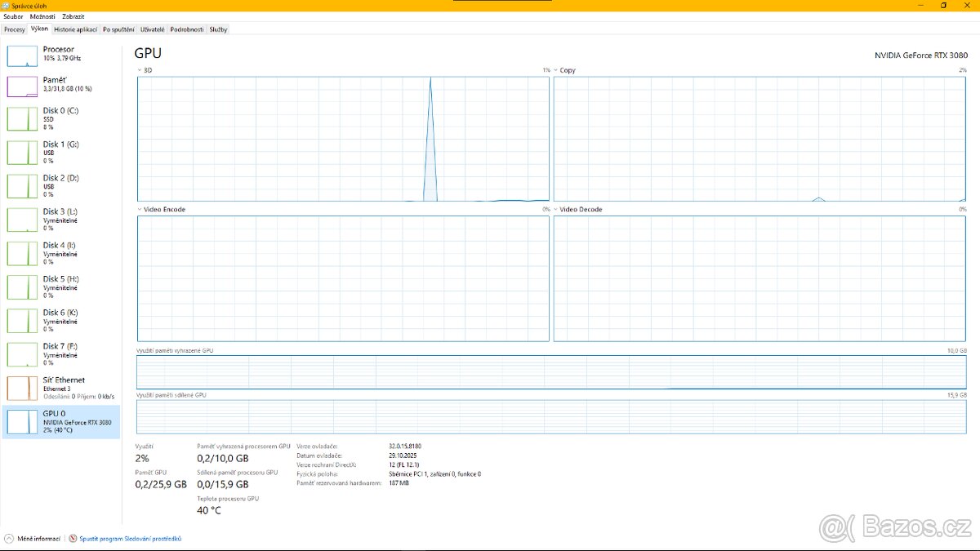This screenshot has width=980, height=551.
Task: Click the dedicated GPU memory usage graph
Action: point(551,372)
